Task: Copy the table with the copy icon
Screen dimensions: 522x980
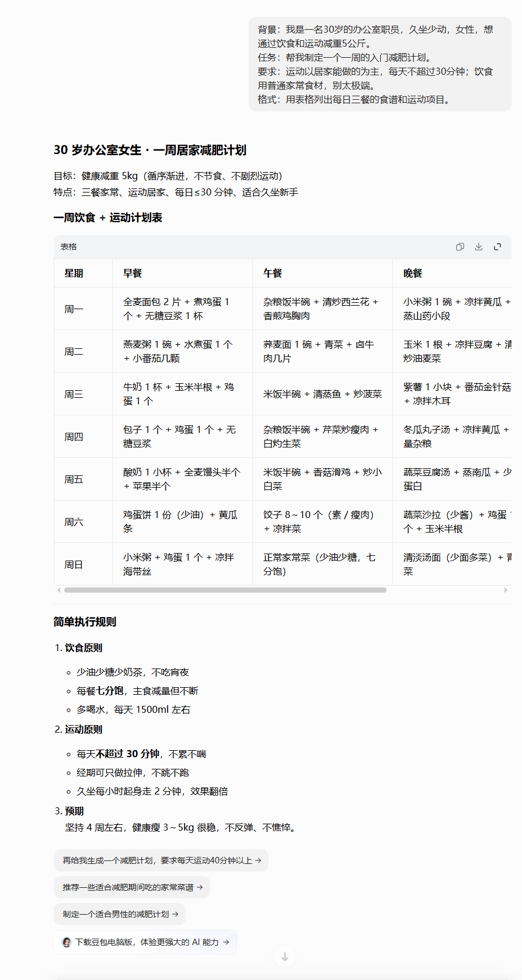Action: [x=460, y=247]
